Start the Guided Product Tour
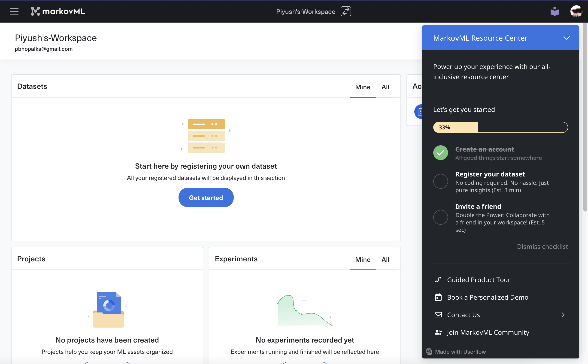Image resolution: width=588 pixels, height=364 pixels. [x=479, y=280]
